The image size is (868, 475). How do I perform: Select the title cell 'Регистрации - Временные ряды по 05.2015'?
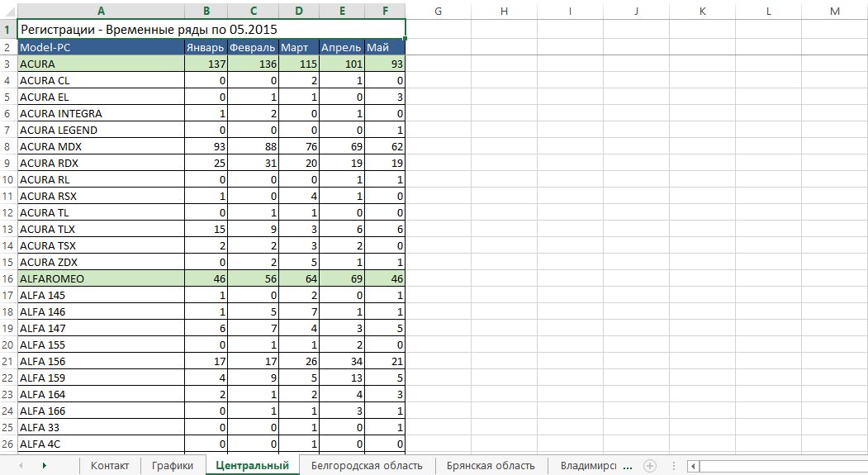[211, 30]
